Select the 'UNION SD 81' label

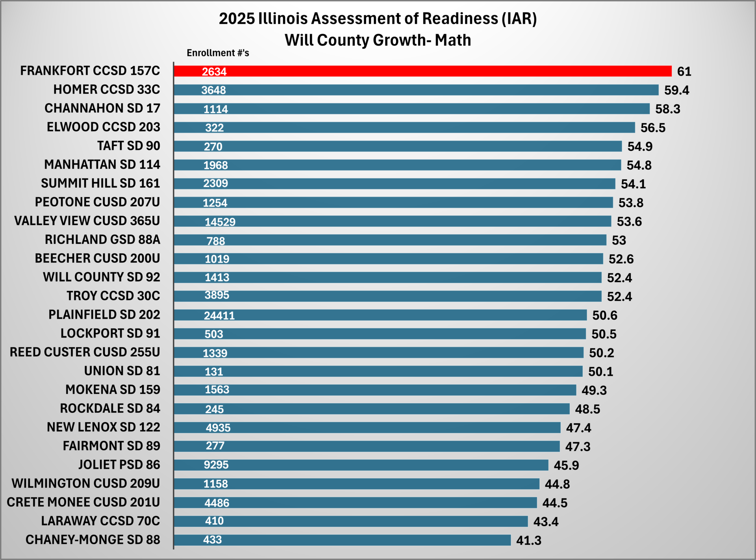122,371
